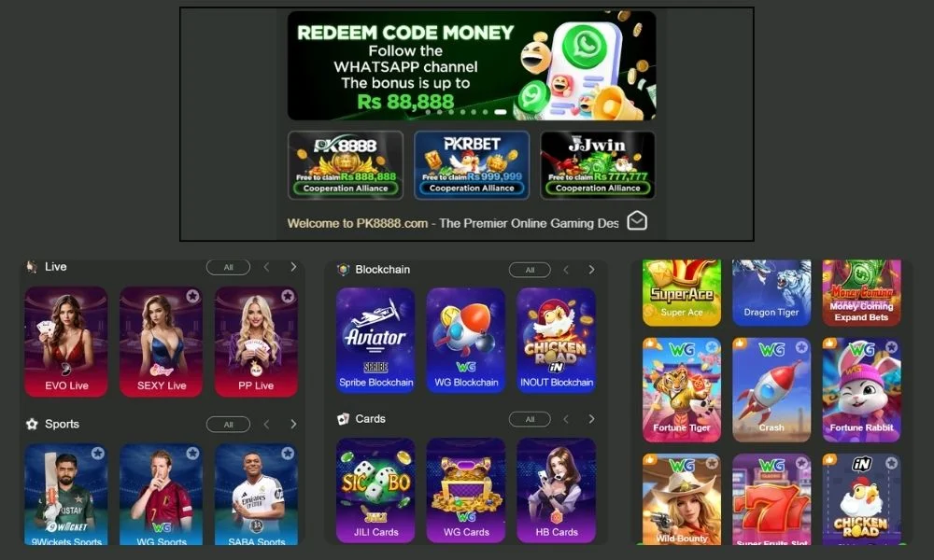Toggle the favorite star on PP Live
This screenshot has height=560, width=934.
(288, 296)
